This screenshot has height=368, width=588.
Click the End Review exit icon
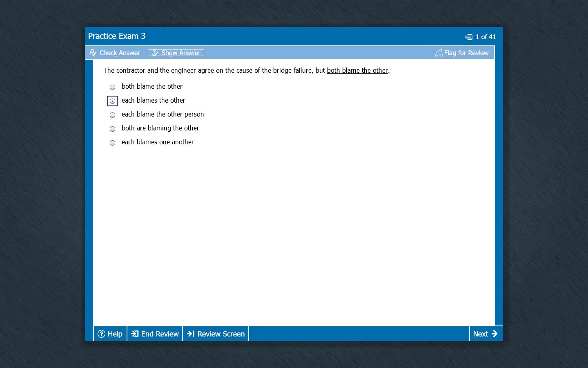coord(135,334)
